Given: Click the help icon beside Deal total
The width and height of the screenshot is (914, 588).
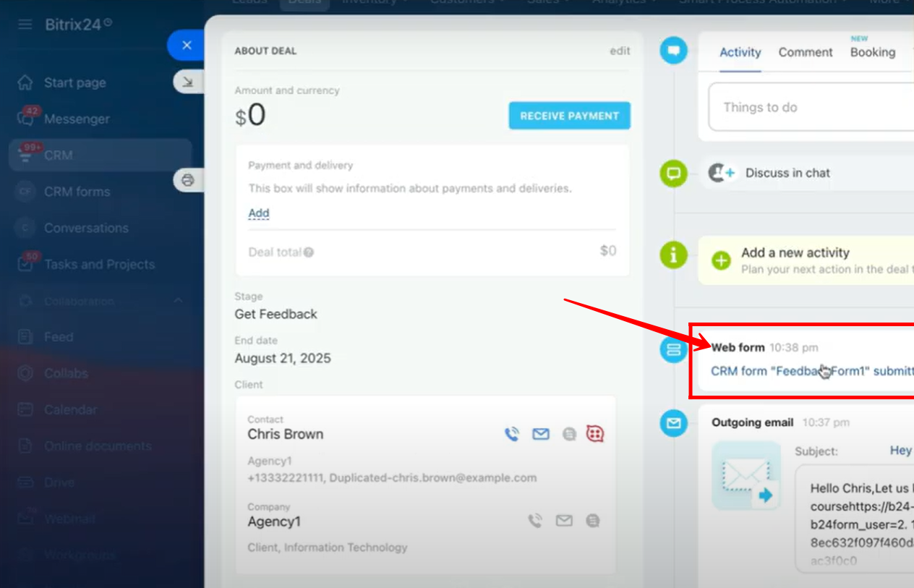Looking at the screenshot, I should tap(309, 252).
